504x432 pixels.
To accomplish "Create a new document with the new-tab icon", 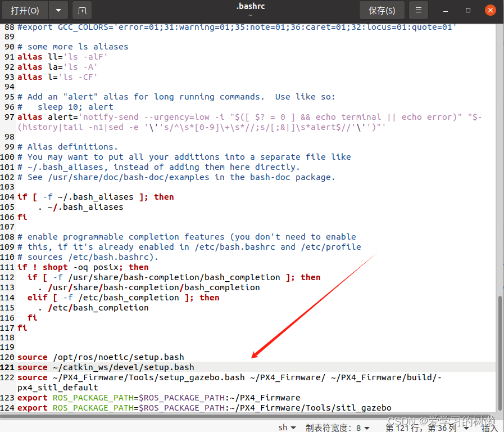I will [82, 10].
